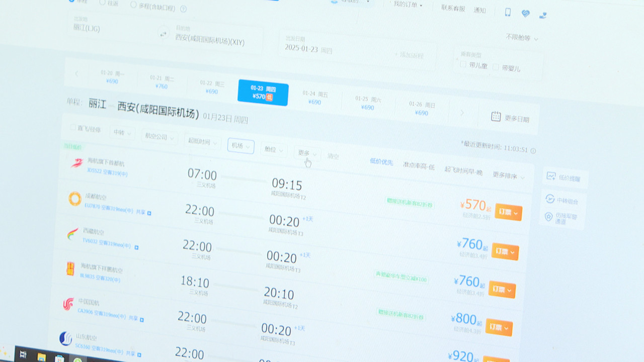Image resolution: width=644 pixels, height=362 pixels.
Task: Click 中国国航 airline logo
Action: point(68,304)
